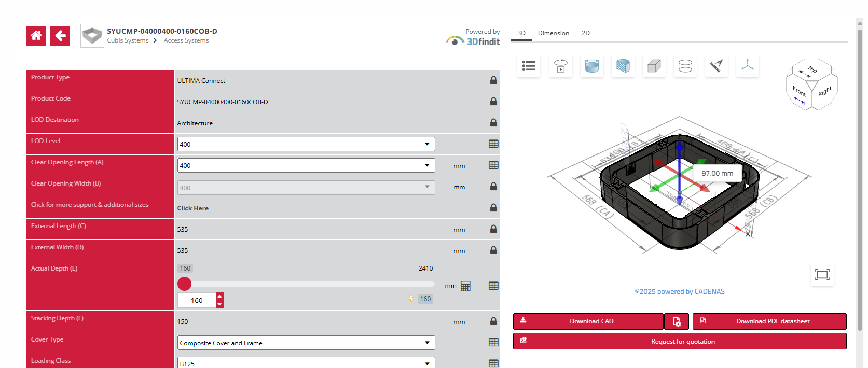
Task: Switch to the Dimension tab
Action: (553, 33)
